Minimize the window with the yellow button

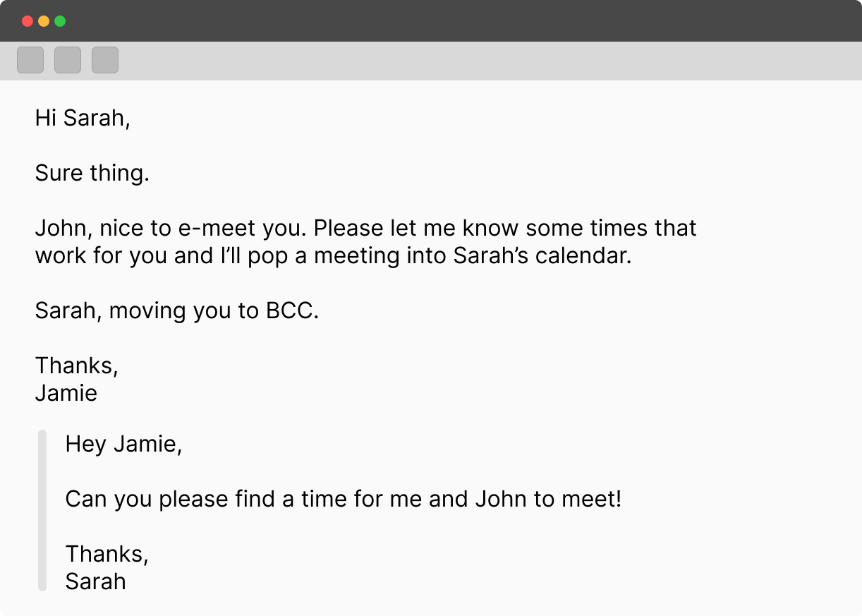pyautogui.click(x=44, y=21)
